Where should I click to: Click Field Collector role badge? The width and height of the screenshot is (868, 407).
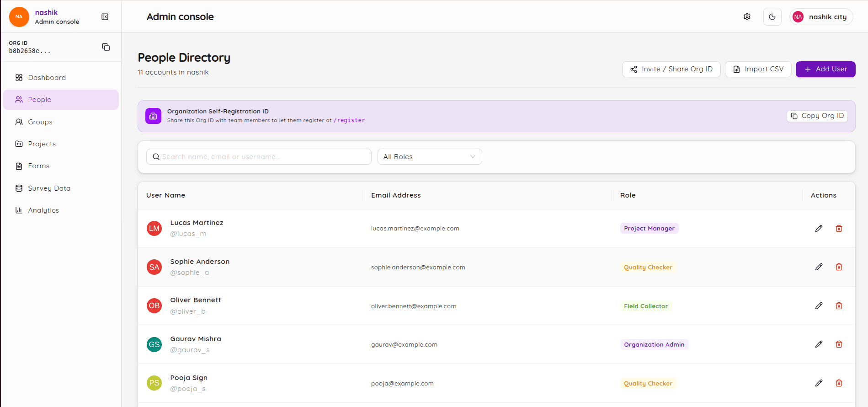[646, 306]
